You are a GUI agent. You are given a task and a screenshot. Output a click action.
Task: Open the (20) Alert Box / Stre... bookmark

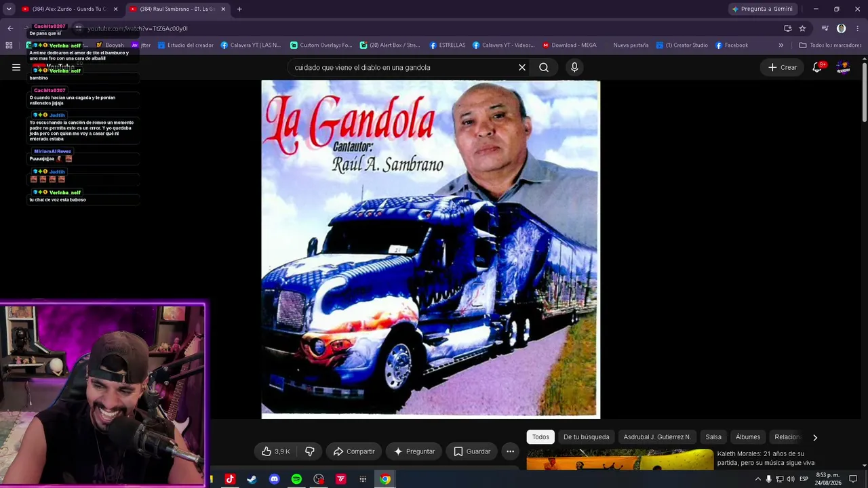point(390,45)
